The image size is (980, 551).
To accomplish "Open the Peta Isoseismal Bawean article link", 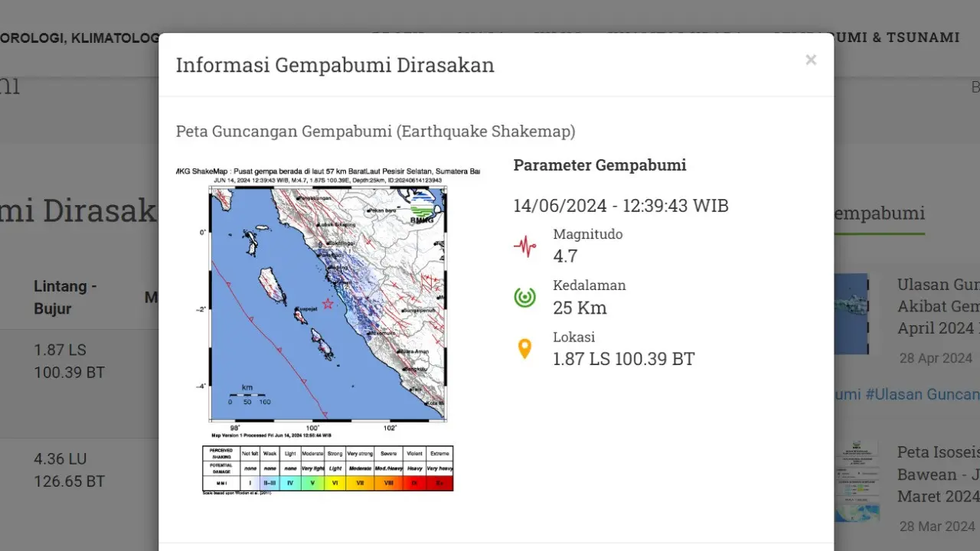I will pos(939,474).
